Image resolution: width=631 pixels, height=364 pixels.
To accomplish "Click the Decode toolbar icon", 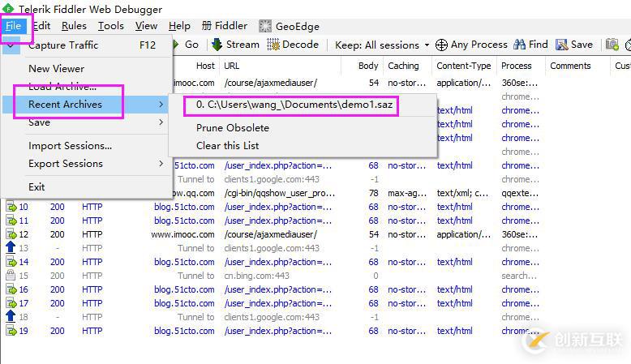I will tap(273, 45).
